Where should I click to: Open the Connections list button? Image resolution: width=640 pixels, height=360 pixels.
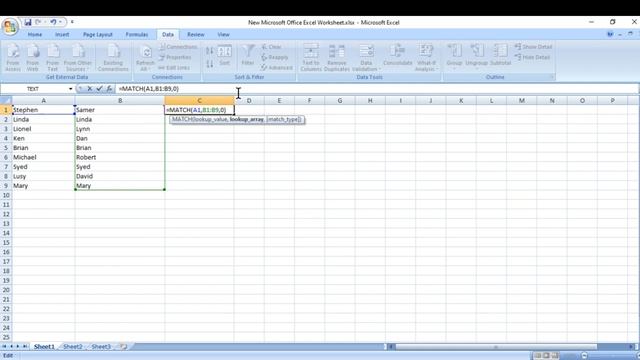coord(178,47)
